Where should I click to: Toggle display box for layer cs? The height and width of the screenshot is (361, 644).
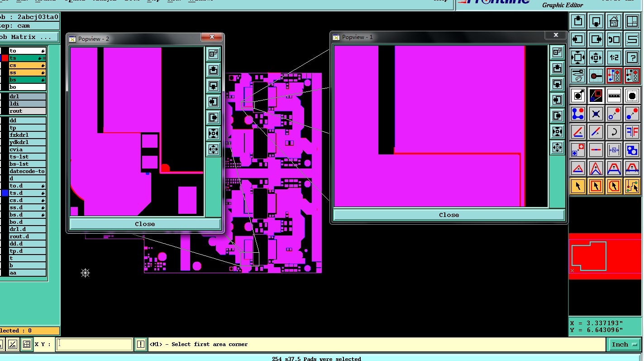pos(5,65)
